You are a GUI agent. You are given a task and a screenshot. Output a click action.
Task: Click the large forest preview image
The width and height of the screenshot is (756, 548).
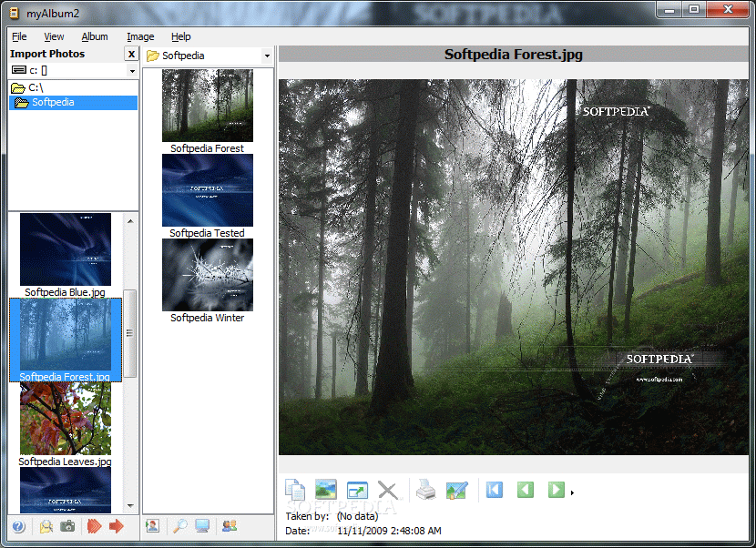(514, 267)
